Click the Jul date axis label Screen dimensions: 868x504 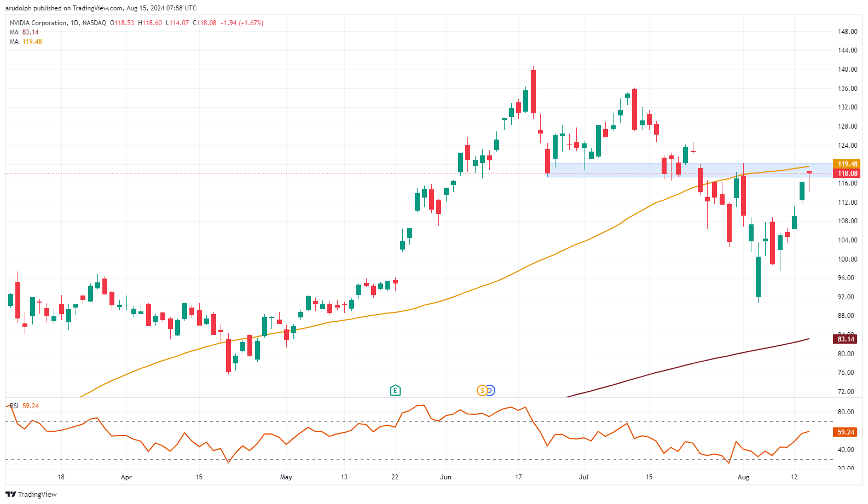pyautogui.click(x=584, y=477)
